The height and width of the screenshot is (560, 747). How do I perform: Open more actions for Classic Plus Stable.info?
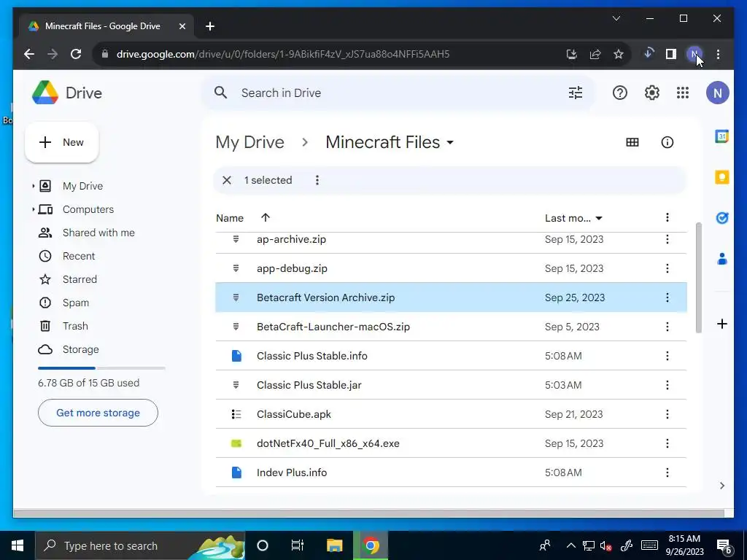(x=667, y=356)
